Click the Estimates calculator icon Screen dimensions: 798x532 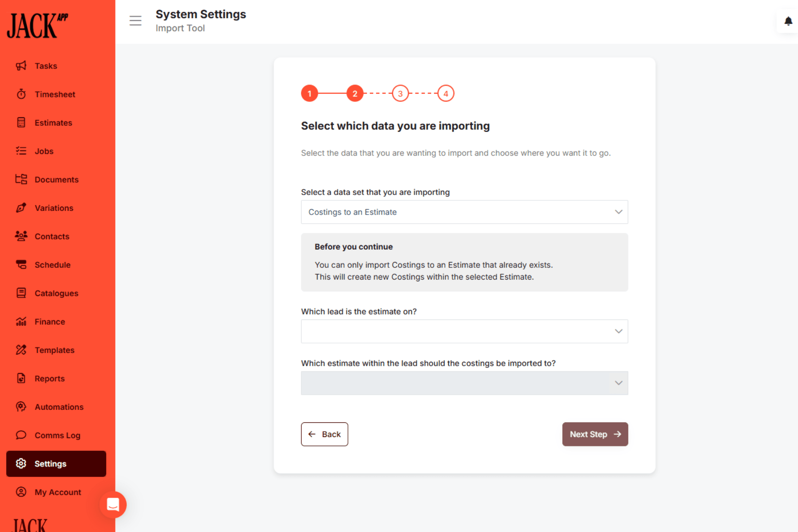pyautogui.click(x=21, y=122)
